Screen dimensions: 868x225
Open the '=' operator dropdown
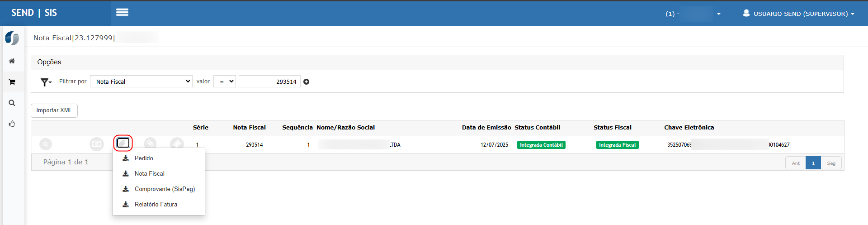[225, 81]
